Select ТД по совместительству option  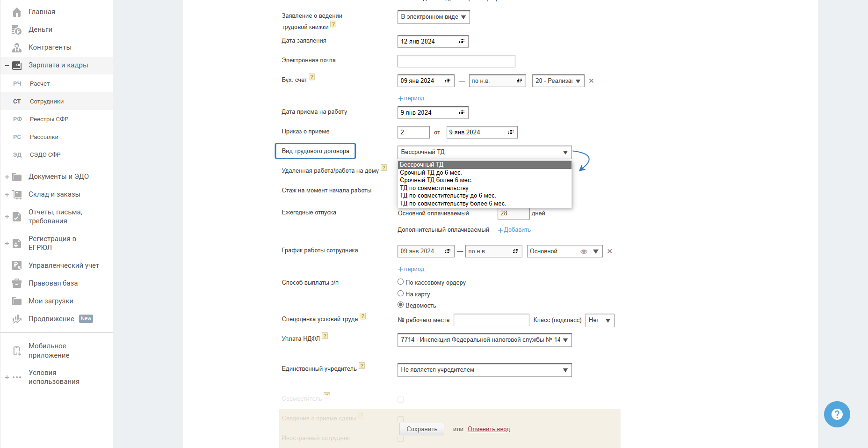tap(434, 188)
